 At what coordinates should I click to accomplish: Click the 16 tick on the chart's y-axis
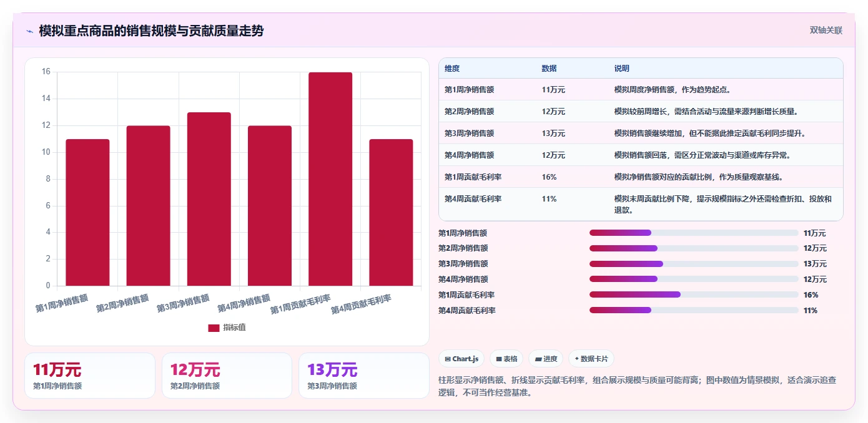(x=46, y=72)
